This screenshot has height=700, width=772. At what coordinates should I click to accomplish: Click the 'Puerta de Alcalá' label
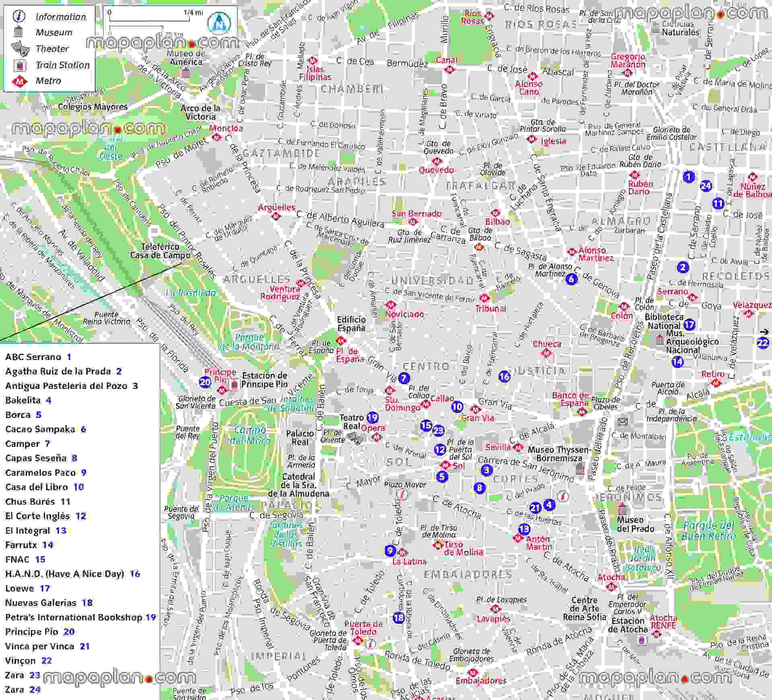click(x=668, y=388)
